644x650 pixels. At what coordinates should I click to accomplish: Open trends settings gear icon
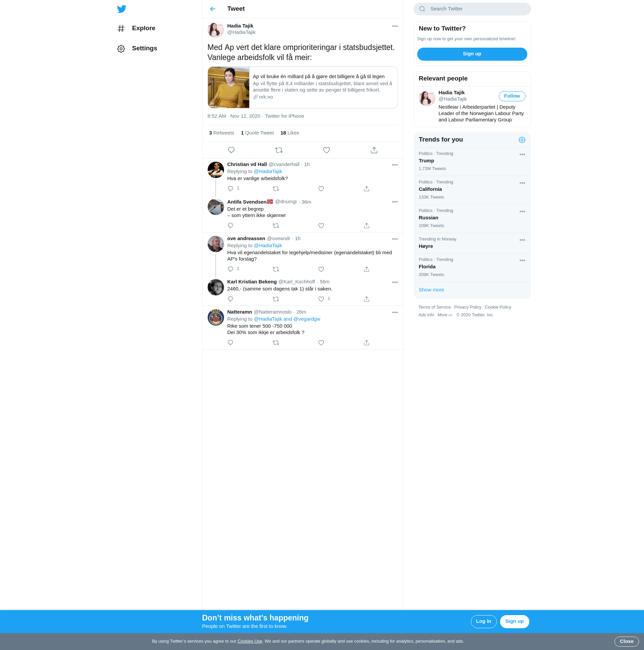tap(522, 140)
